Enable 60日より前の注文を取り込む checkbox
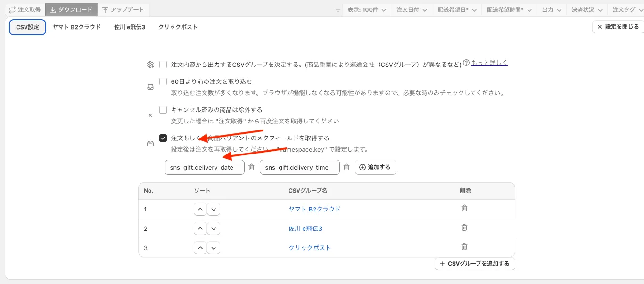This screenshot has height=284, width=644. coord(163,81)
